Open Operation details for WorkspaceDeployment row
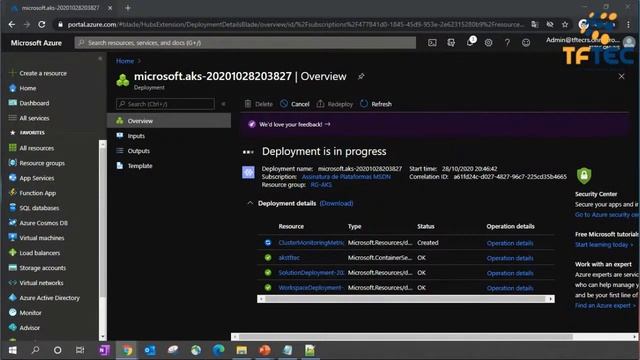The height and width of the screenshot is (360, 640). tap(510, 288)
